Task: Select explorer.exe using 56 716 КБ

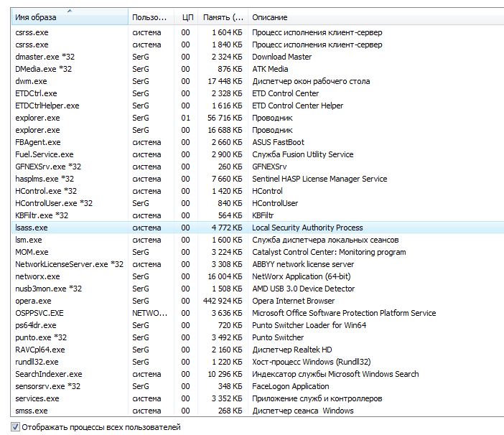Action: (x=258, y=118)
